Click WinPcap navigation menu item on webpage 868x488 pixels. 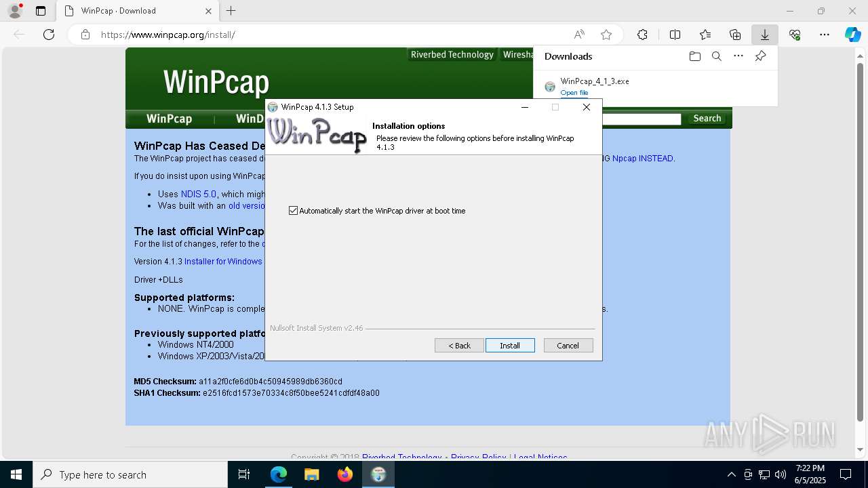click(169, 119)
